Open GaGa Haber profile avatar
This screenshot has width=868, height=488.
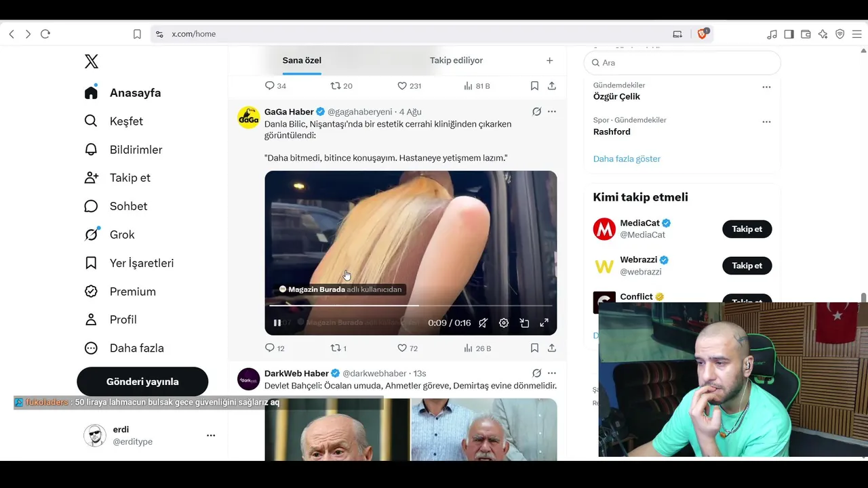coord(249,117)
